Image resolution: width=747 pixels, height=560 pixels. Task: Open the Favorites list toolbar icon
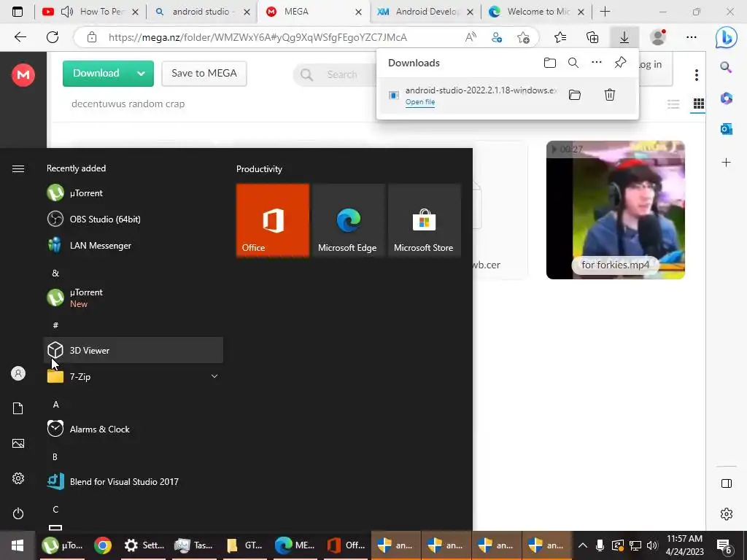(x=560, y=37)
